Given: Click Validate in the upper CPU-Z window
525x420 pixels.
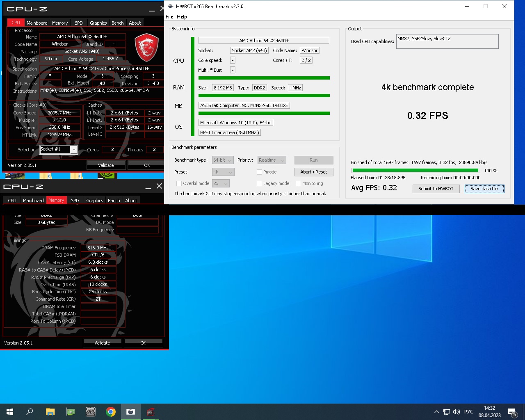Looking at the screenshot, I should tap(106, 165).
